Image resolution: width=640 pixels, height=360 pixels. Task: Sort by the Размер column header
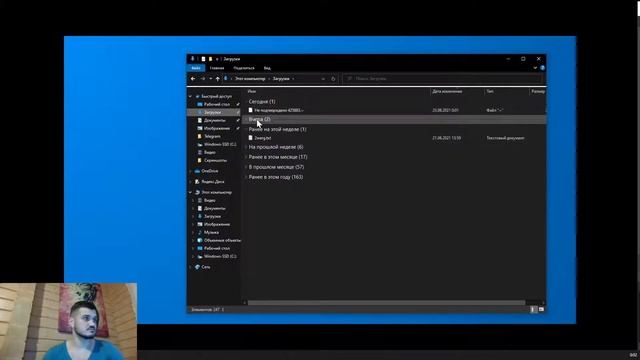click(538, 91)
